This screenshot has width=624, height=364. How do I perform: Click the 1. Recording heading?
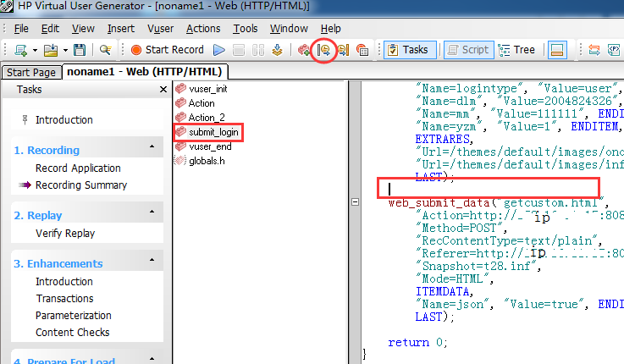coord(47,151)
